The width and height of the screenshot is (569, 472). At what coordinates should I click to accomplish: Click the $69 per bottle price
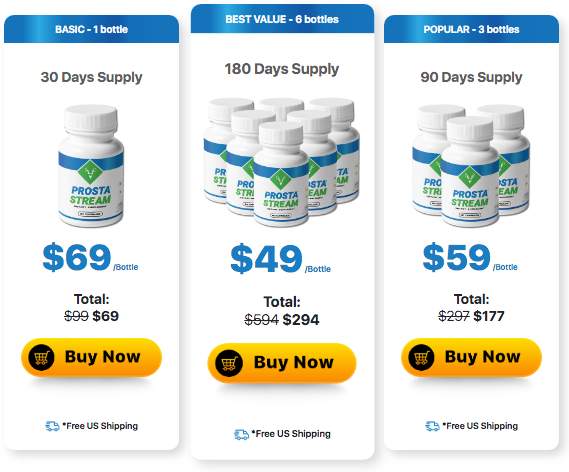click(x=90, y=257)
